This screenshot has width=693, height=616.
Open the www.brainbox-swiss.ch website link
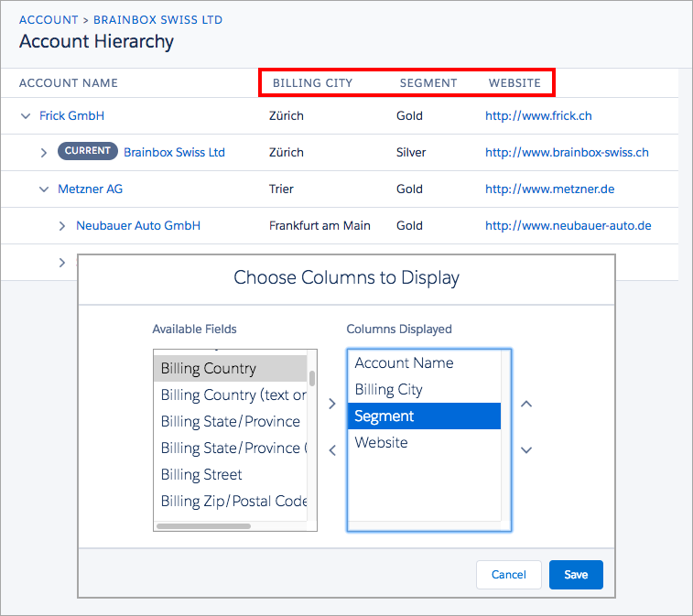coord(567,153)
